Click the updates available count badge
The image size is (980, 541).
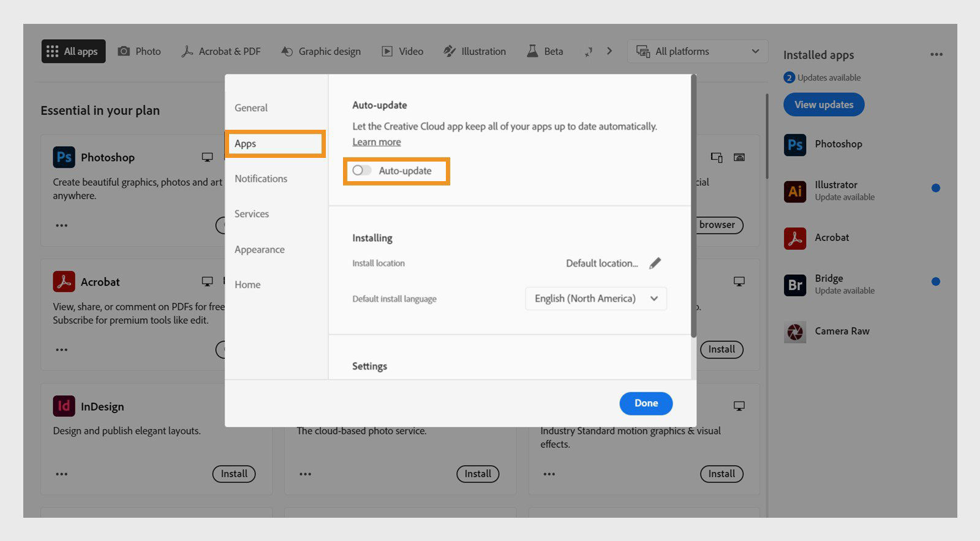(x=789, y=78)
